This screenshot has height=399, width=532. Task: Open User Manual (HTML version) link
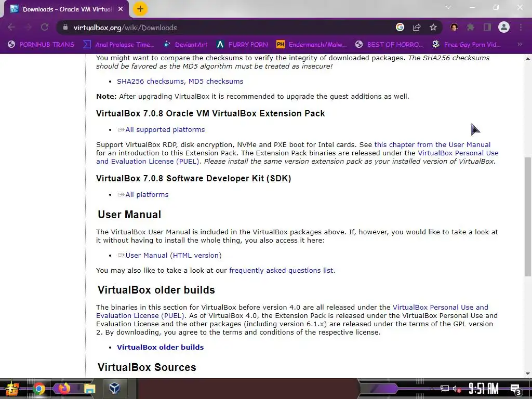(x=169, y=256)
